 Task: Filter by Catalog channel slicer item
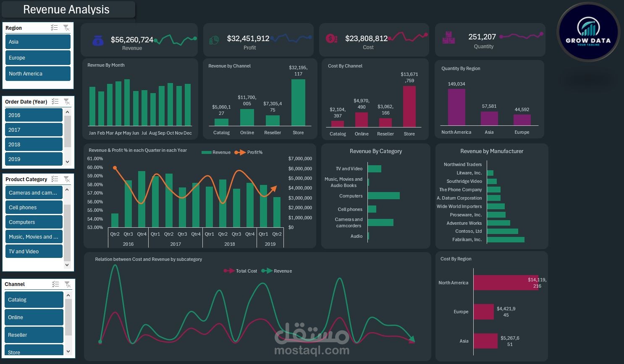pos(34,300)
